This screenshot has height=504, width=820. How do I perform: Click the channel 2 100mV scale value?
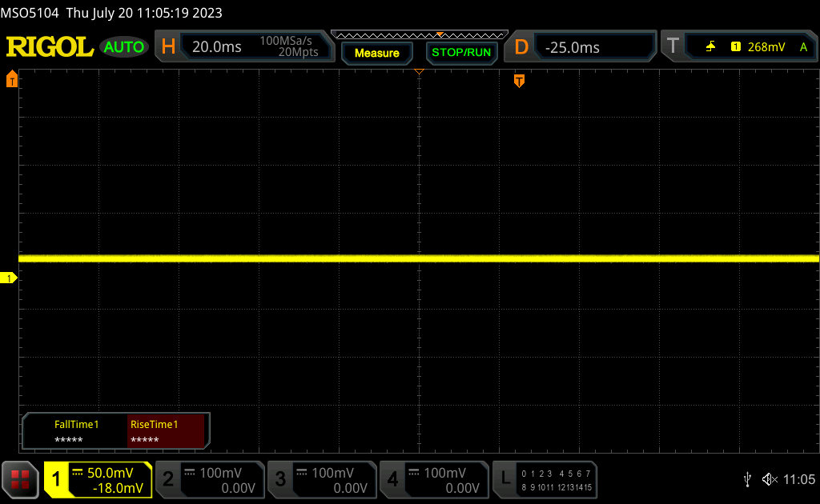tap(220, 473)
